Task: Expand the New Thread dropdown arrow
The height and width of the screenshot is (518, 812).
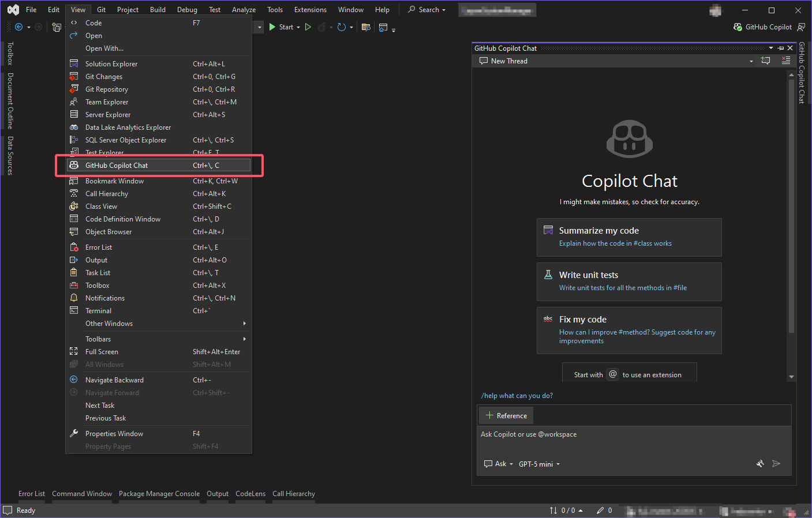Action: click(751, 61)
